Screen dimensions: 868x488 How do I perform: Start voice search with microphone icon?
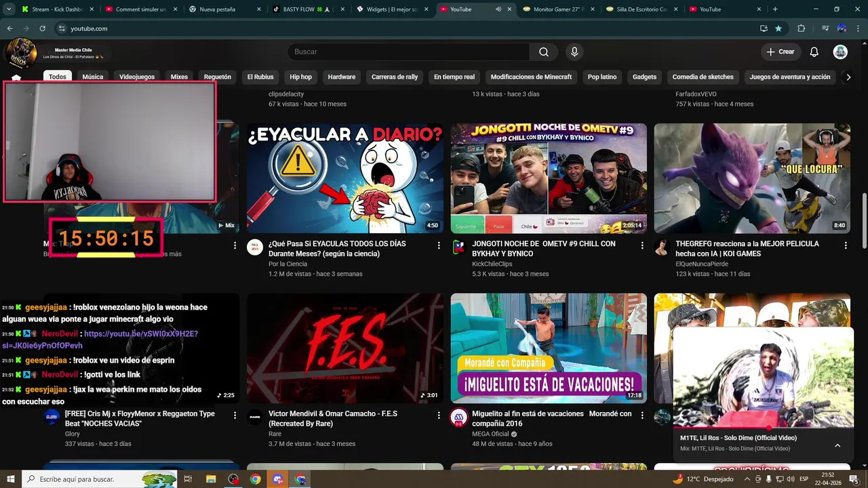coord(574,52)
